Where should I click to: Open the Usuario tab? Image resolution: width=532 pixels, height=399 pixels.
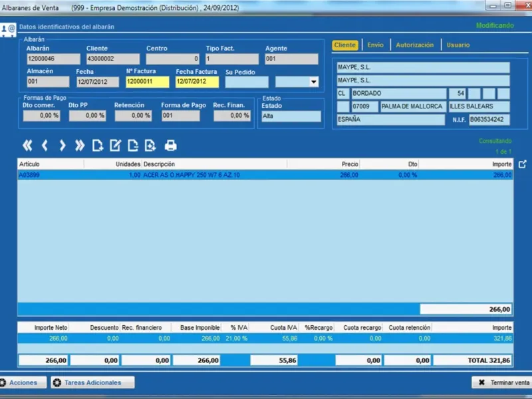tap(458, 45)
